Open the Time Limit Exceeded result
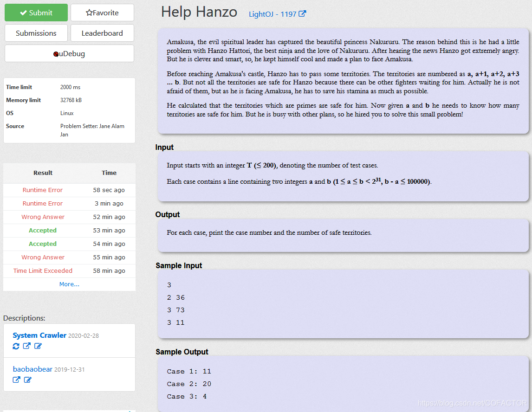 click(43, 270)
